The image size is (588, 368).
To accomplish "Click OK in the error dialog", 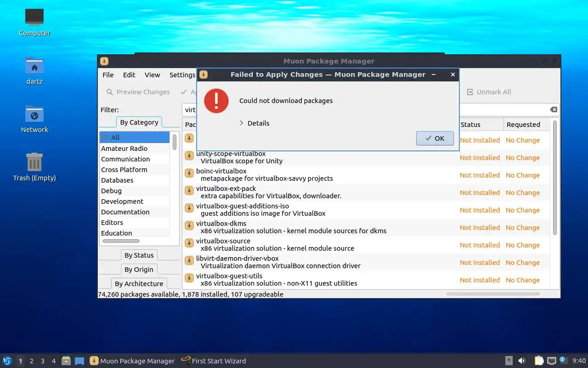I will (435, 138).
